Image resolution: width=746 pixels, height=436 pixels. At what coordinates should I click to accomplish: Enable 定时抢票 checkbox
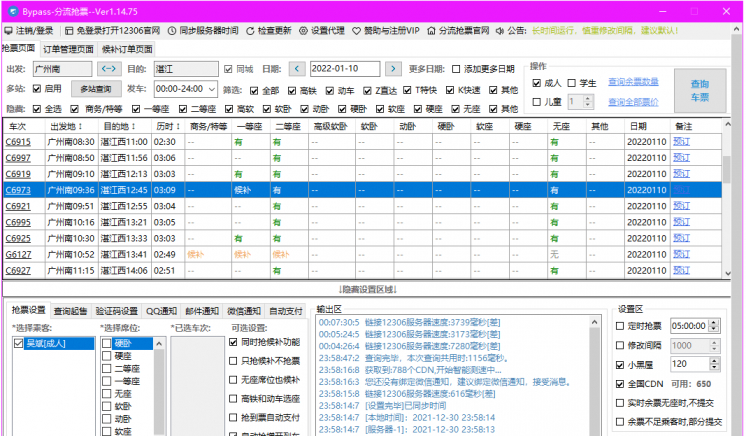coord(620,326)
